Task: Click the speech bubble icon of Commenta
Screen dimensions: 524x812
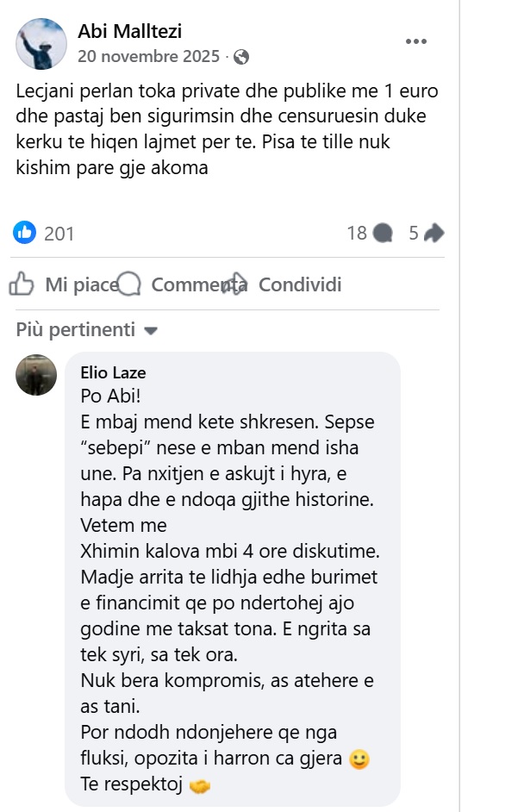Action: pyautogui.click(x=130, y=284)
